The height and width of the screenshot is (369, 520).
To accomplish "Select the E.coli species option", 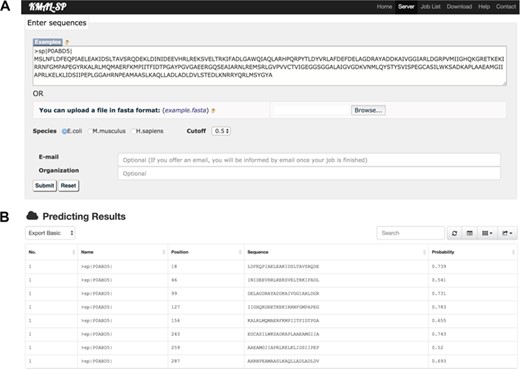I will pos(64,131).
